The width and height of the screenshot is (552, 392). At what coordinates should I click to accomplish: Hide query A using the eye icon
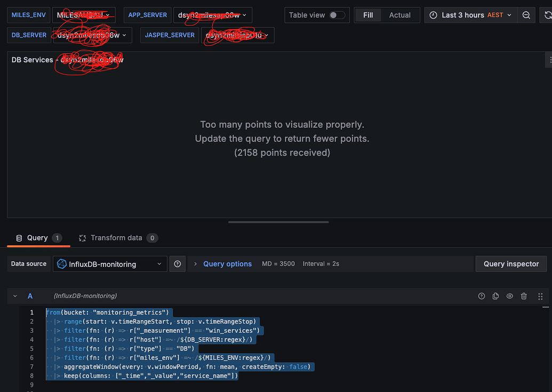509,296
